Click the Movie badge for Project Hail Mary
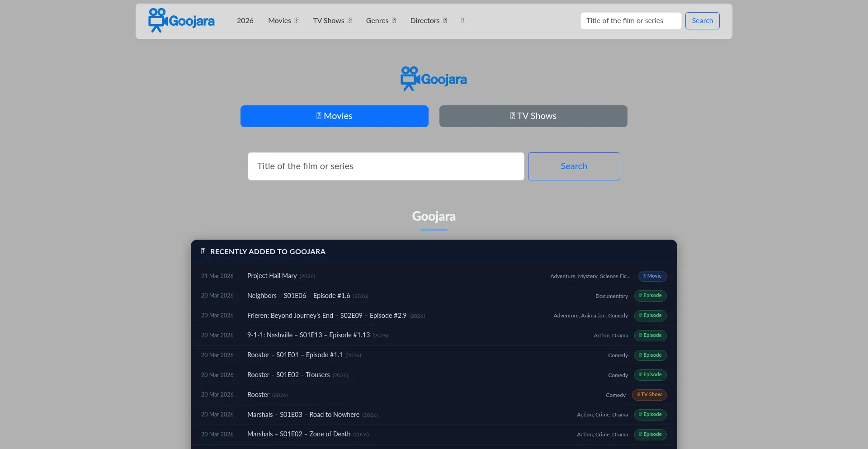868x449 pixels. click(652, 276)
